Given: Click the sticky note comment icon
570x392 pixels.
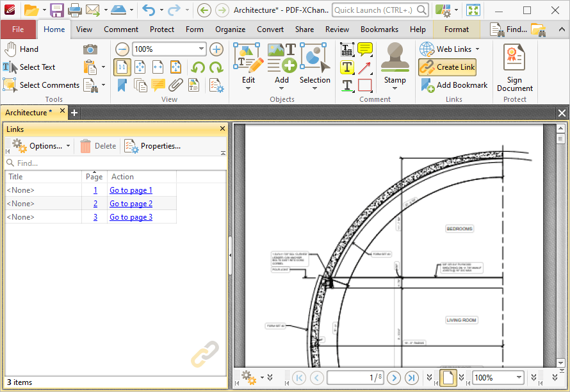Looking at the screenshot, I should 365,49.
